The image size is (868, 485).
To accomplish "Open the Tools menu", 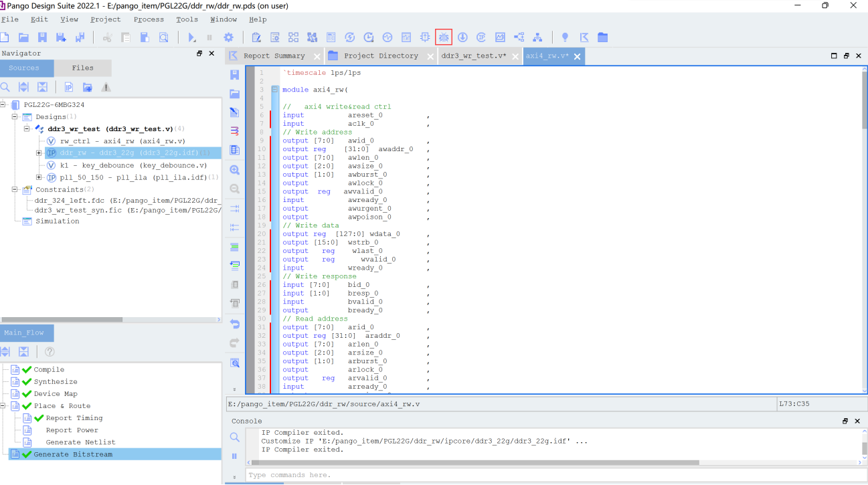I will click(187, 19).
